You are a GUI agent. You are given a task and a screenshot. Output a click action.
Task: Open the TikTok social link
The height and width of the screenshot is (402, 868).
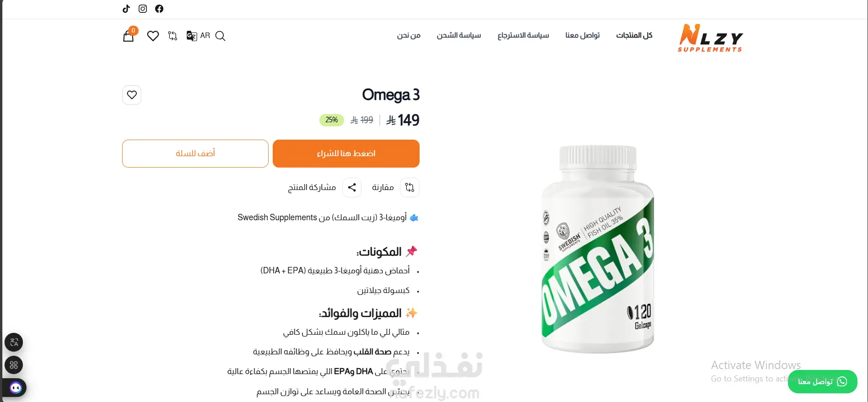pyautogui.click(x=126, y=9)
